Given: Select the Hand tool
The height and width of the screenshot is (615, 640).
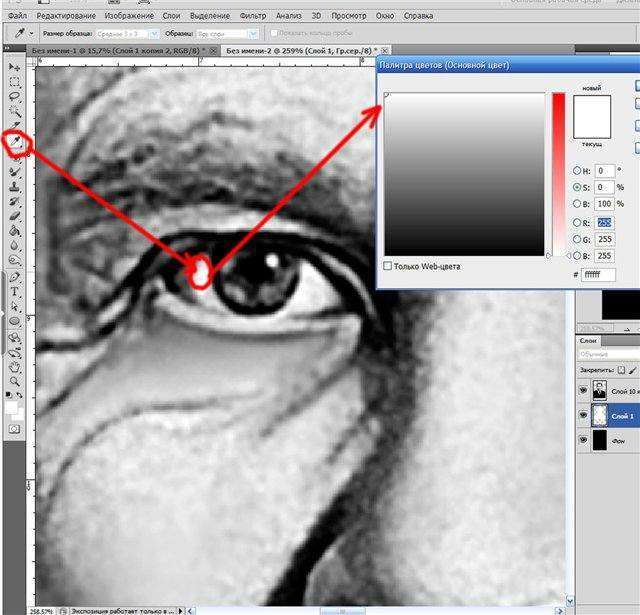Looking at the screenshot, I should pyautogui.click(x=15, y=366).
